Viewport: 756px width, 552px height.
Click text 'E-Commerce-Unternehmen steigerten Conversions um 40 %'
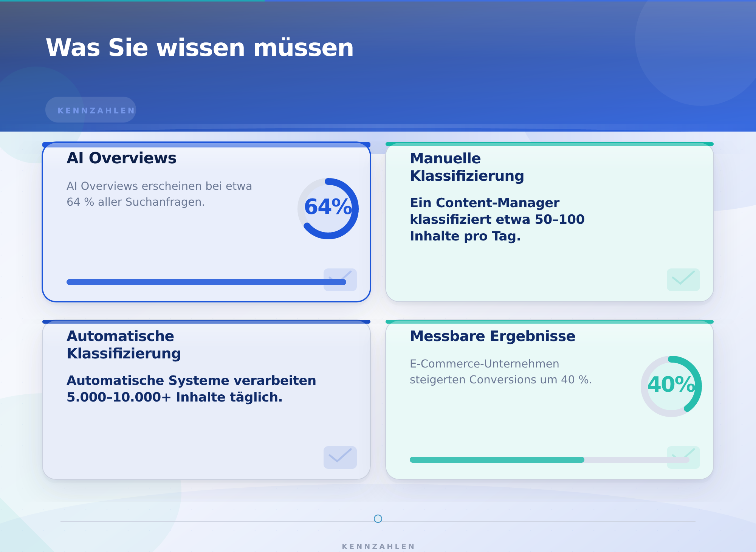tap(500, 372)
